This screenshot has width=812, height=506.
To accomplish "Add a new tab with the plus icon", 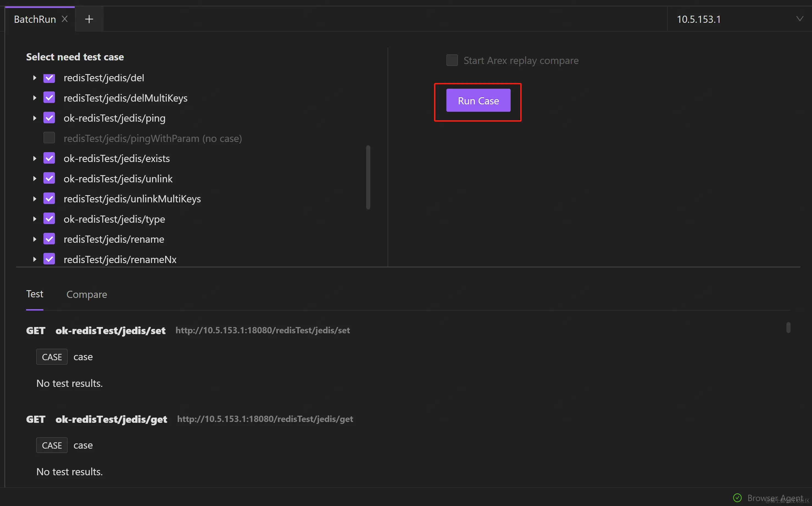I will click(89, 19).
